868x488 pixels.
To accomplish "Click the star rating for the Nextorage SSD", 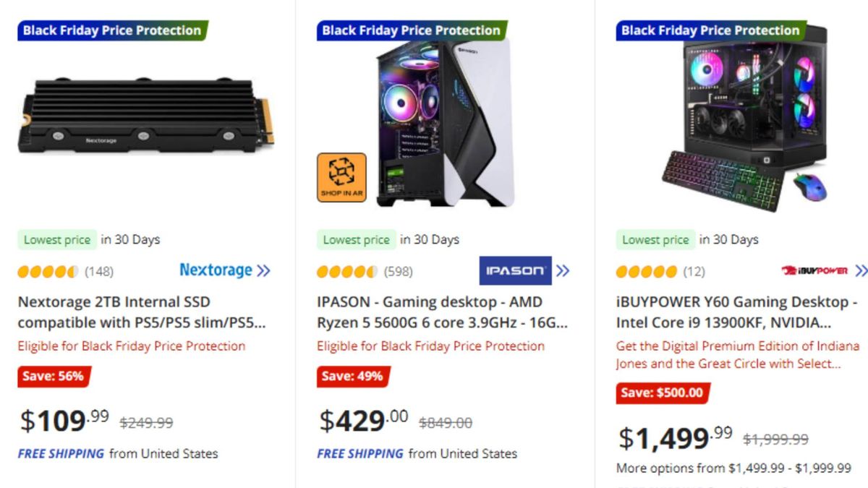I will [46, 271].
